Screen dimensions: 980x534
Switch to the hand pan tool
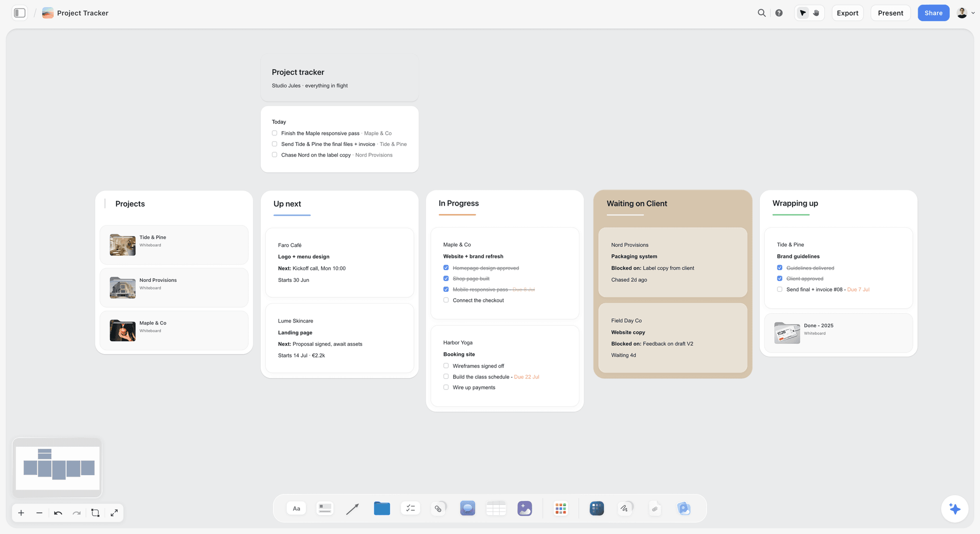click(816, 13)
